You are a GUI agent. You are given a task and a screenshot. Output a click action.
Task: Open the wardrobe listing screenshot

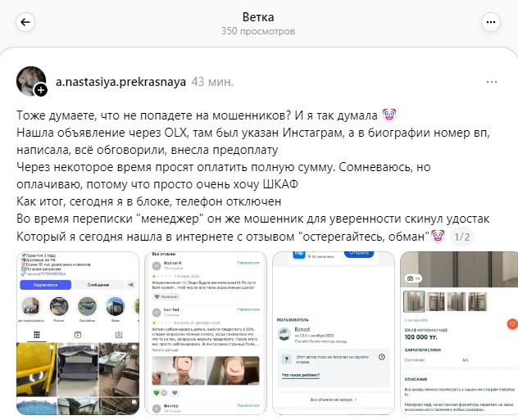pyautogui.click(x=459, y=333)
